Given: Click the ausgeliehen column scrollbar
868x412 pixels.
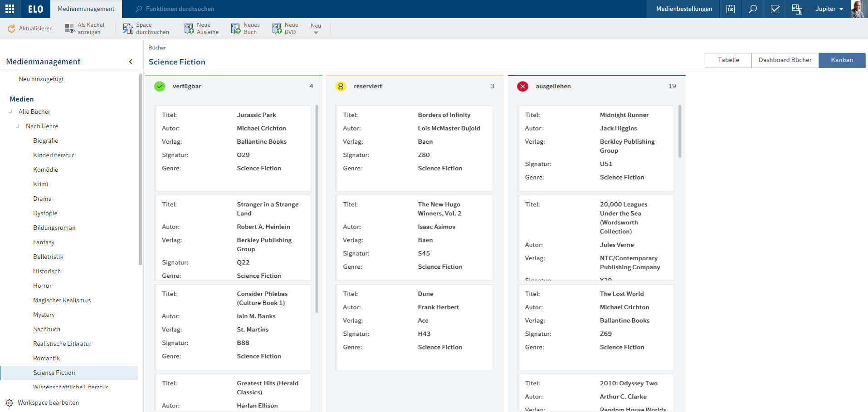Looking at the screenshot, I should tap(680, 131).
